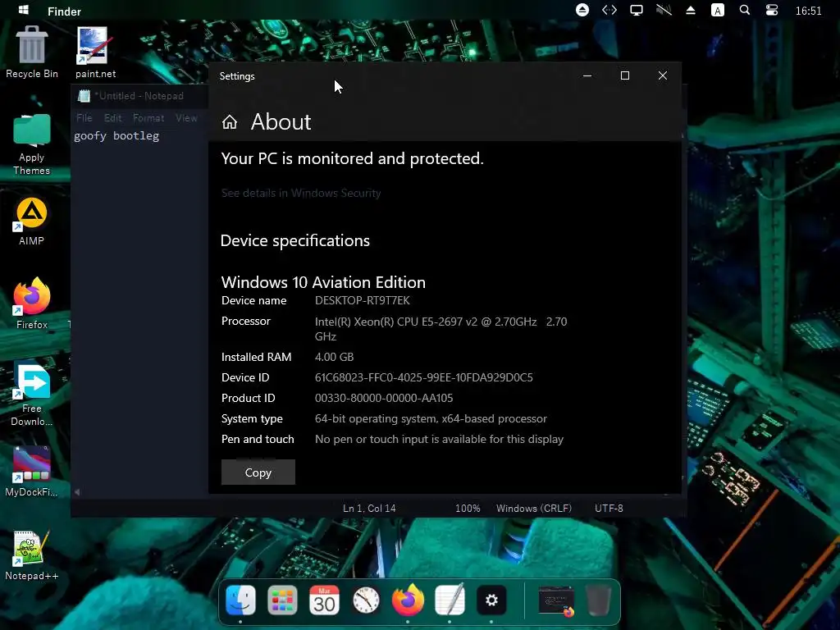Open the Calendar icon showing 30
This screenshot has width=840, height=630.
324,600
